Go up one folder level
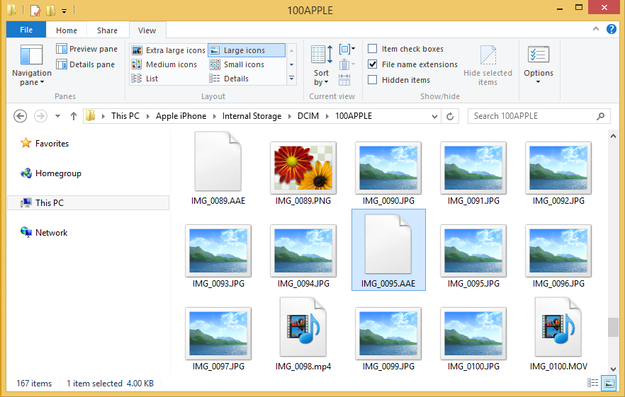This screenshot has height=397, width=625. click(x=73, y=116)
